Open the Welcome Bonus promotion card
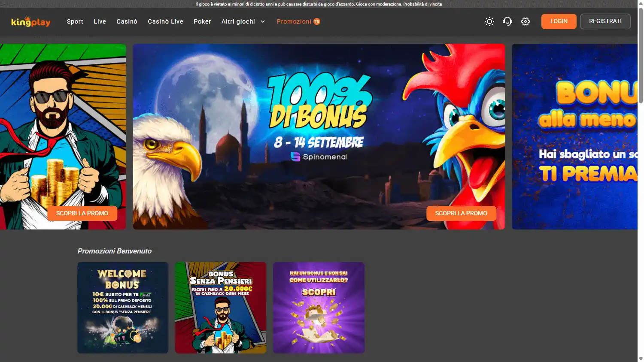644x362 pixels. click(123, 308)
